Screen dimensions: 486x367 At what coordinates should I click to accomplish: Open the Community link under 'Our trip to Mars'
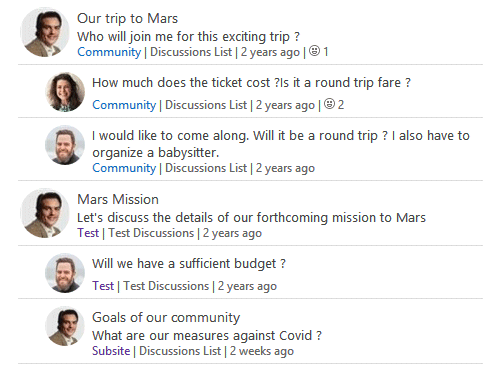point(109,52)
